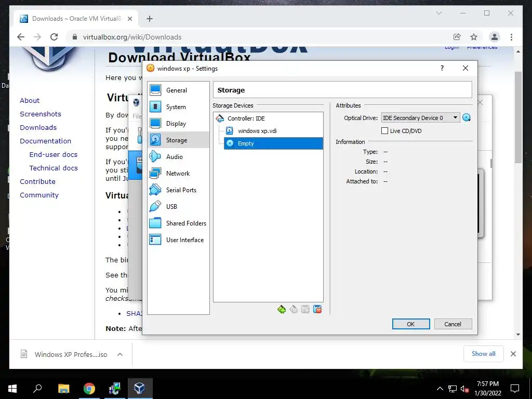This screenshot has width=532, height=399.
Task: Close the windows xp Settings dialog
Action: (465, 68)
